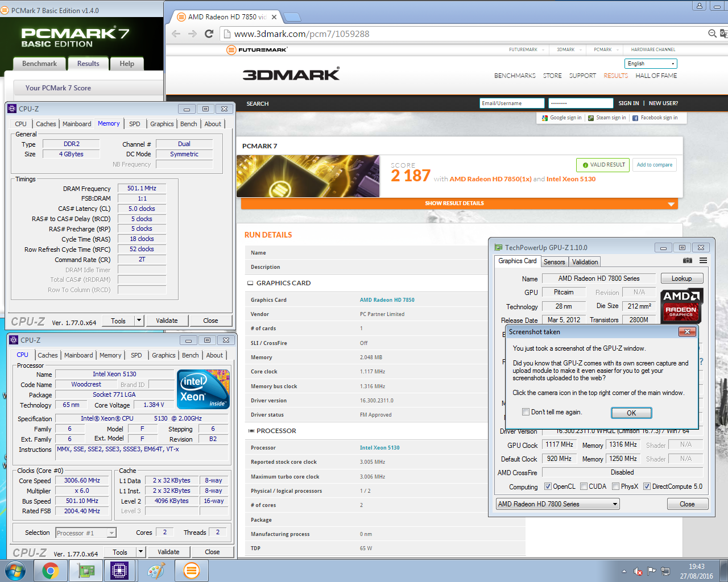Click the Hall of Fame menu item

[x=656, y=76]
